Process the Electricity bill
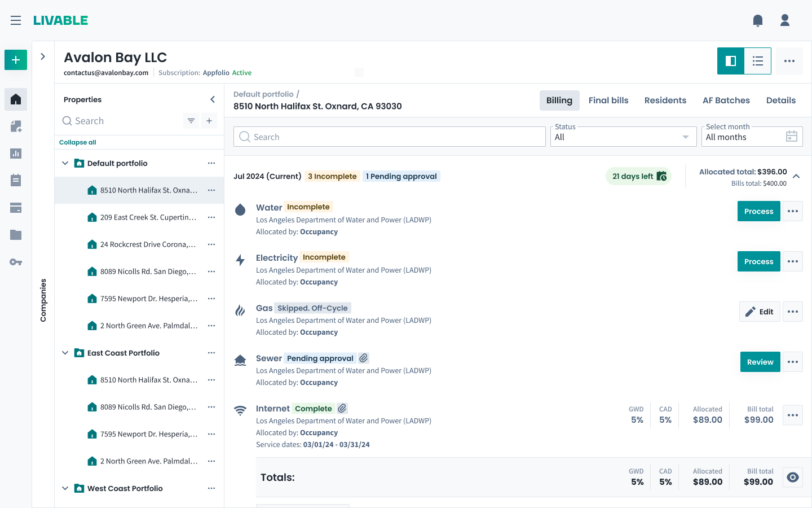Image resolution: width=812 pixels, height=508 pixels. (x=759, y=261)
